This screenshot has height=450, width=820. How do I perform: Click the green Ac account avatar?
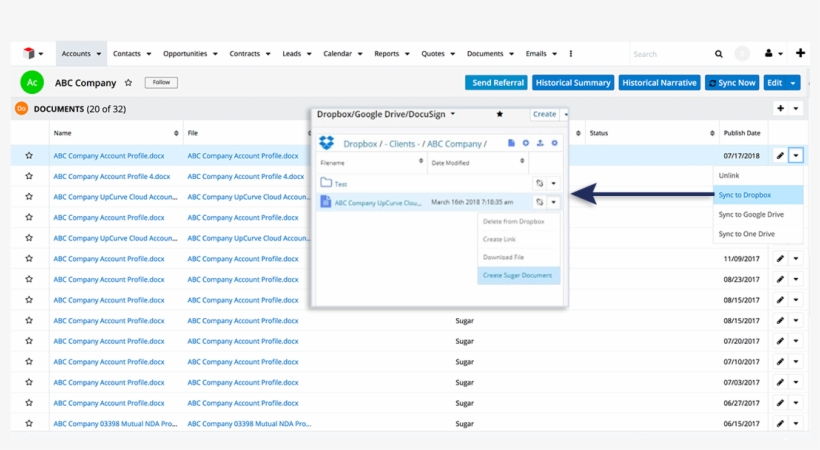coord(32,83)
